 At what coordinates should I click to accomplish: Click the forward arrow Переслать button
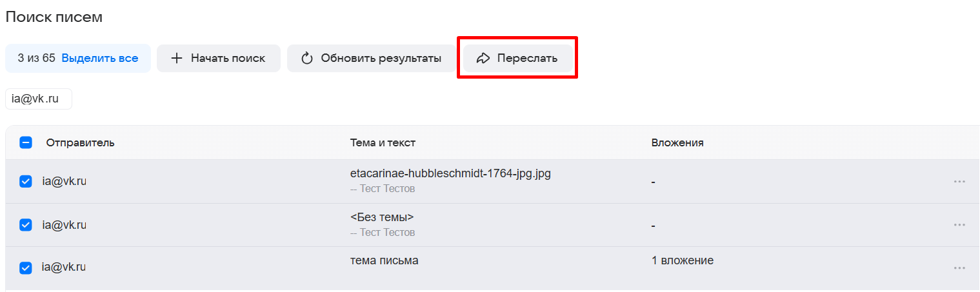coord(517,58)
